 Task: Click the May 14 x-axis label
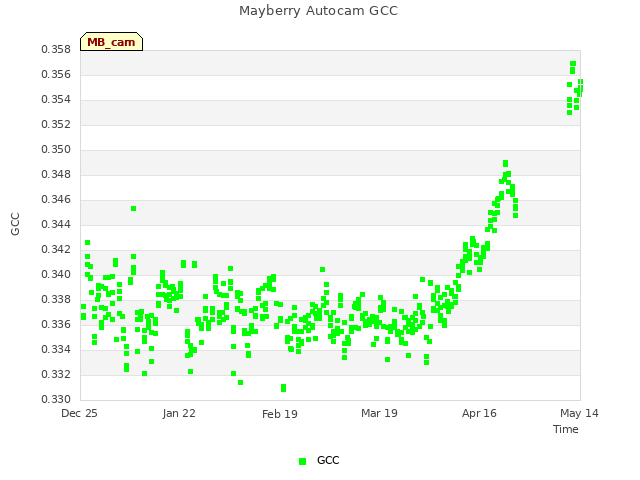coord(579,413)
